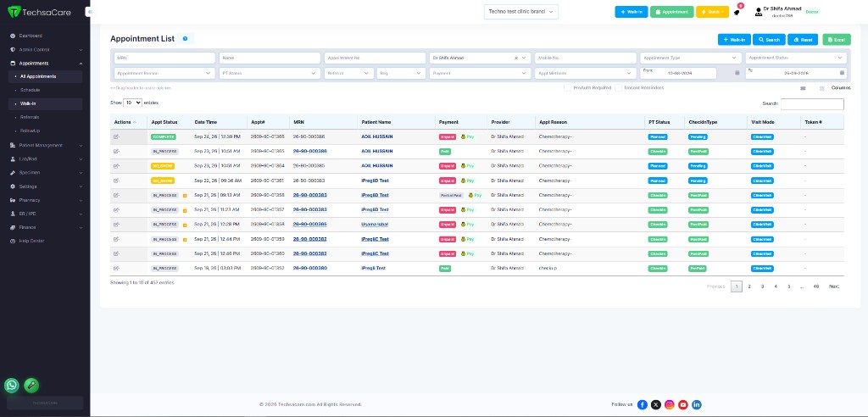Switch to the grid view icon left of Columns
868x417 pixels.
822,88
